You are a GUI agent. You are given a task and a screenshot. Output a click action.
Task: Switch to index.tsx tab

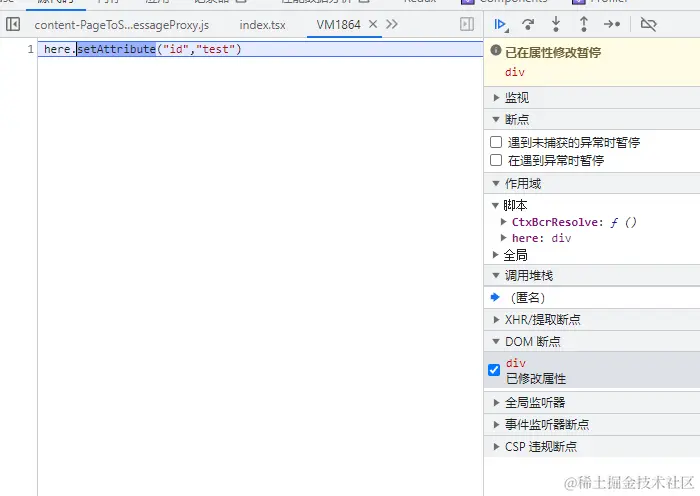coord(262,25)
